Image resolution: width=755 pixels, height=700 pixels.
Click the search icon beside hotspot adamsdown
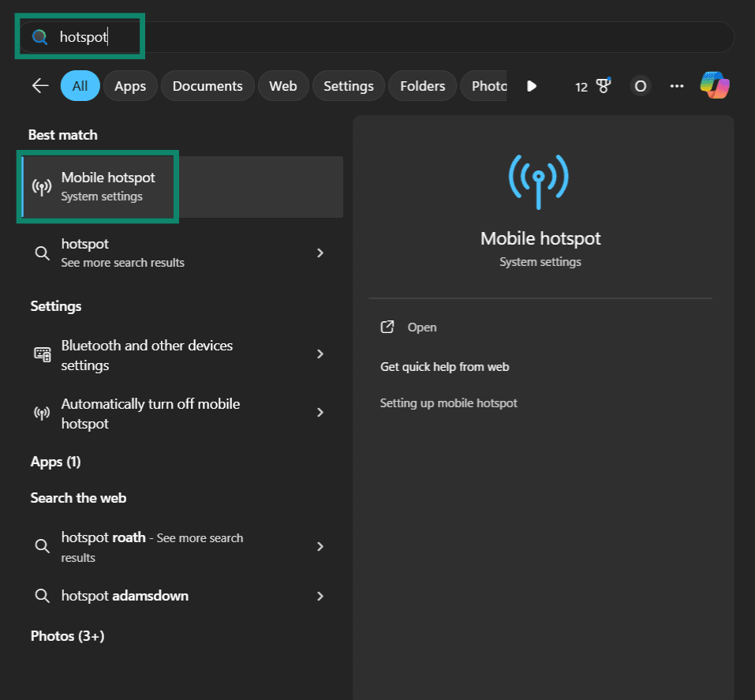[x=42, y=596]
